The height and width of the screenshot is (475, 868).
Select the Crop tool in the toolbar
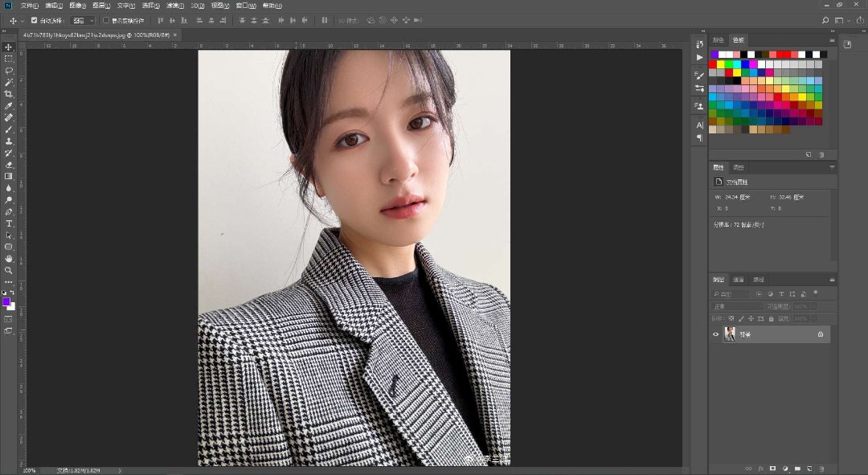point(9,94)
